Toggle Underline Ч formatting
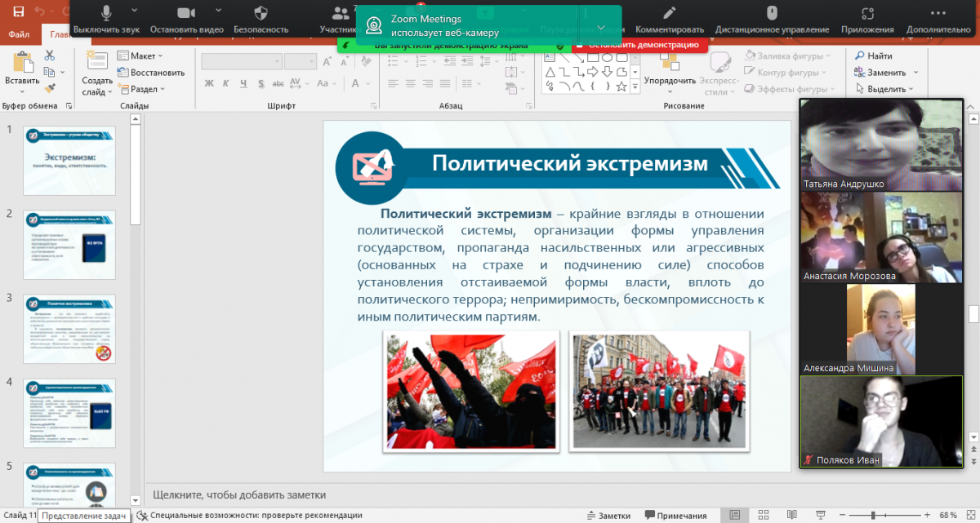This screenshot has height=523, width=980. [x=243, y=83]
